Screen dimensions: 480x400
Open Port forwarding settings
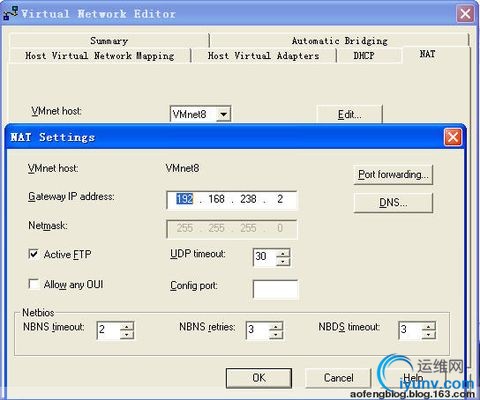(393, 174)
